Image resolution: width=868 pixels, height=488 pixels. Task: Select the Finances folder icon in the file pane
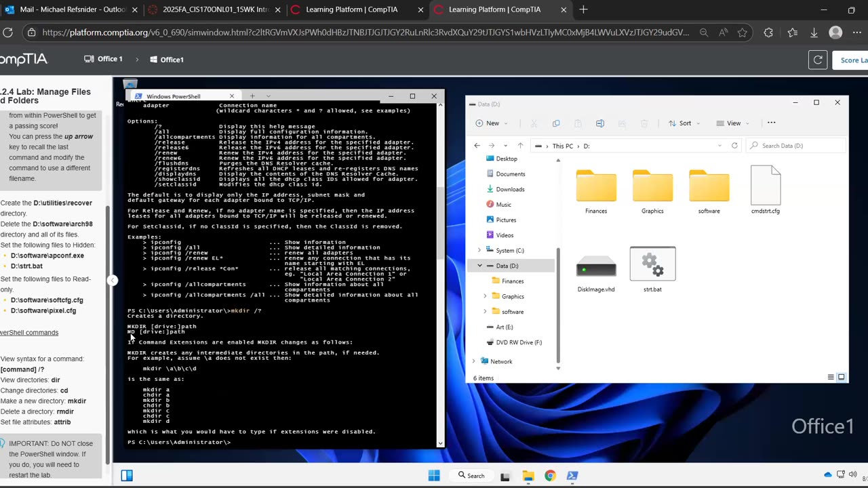(596, 186)
